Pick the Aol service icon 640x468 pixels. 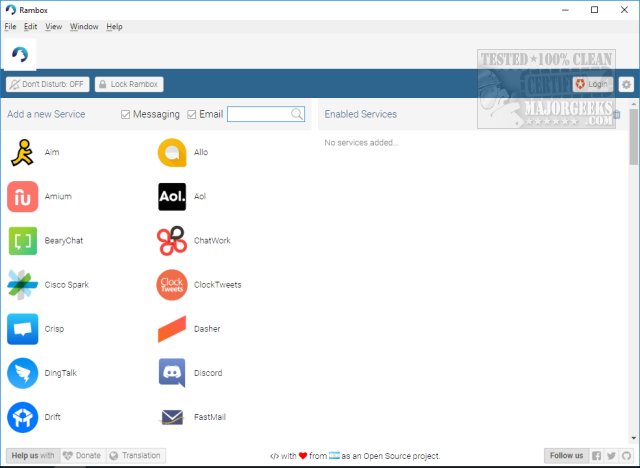tap(172, 197)
